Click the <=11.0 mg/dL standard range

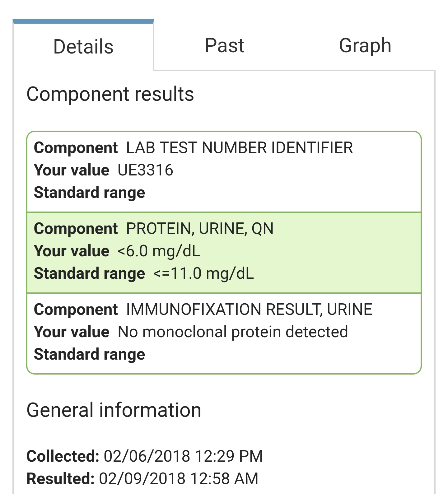pos(203,273)
